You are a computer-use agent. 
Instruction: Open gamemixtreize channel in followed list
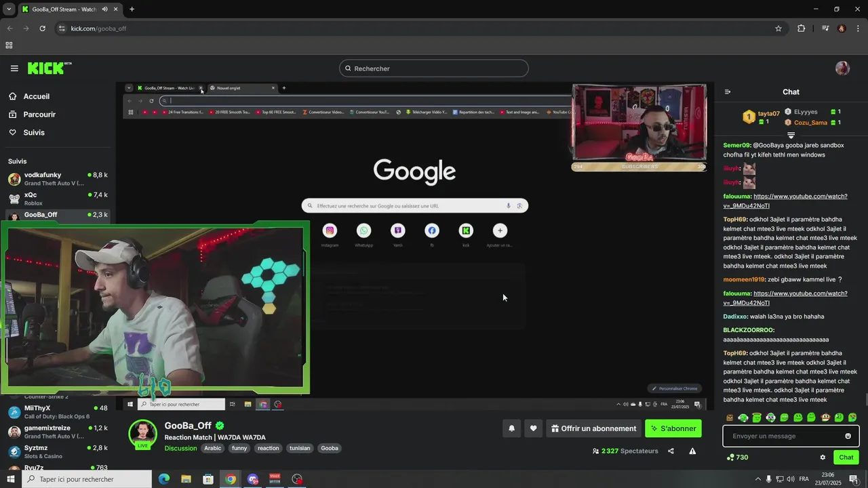58,432
